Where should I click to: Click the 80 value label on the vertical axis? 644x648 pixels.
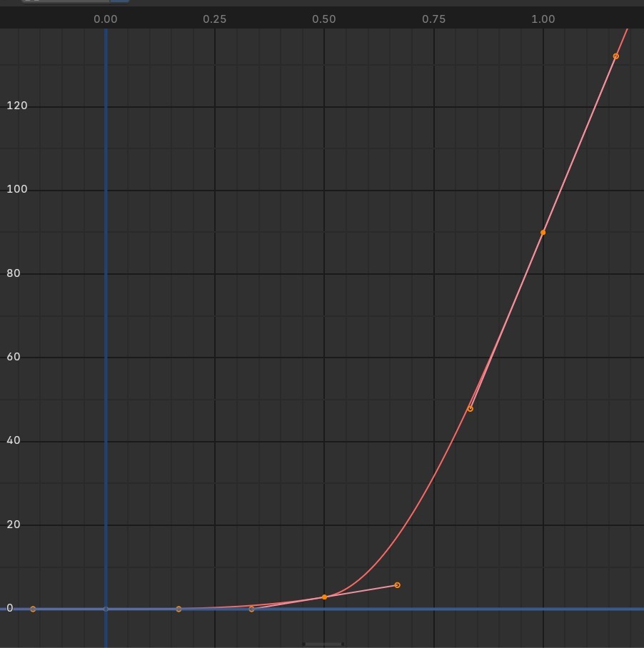pos(14,273)
